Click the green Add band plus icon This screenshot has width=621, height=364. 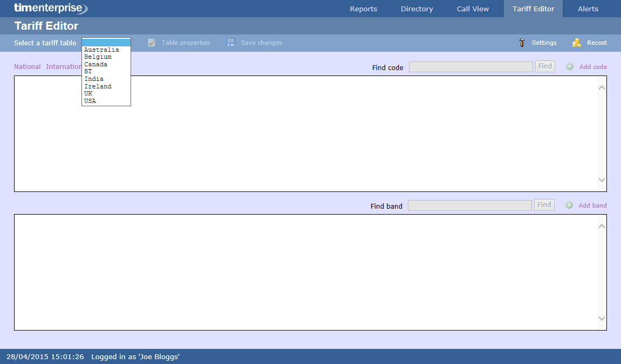569,205
